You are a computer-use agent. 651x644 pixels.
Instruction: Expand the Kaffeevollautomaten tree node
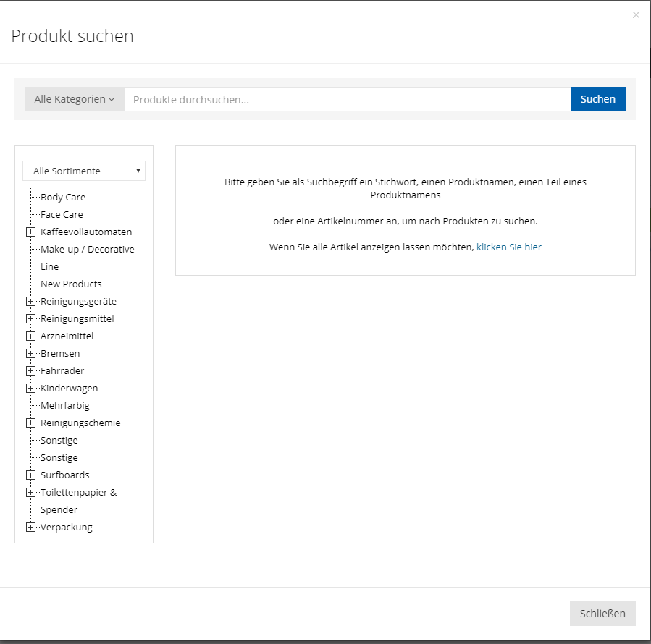click(30, 232)
